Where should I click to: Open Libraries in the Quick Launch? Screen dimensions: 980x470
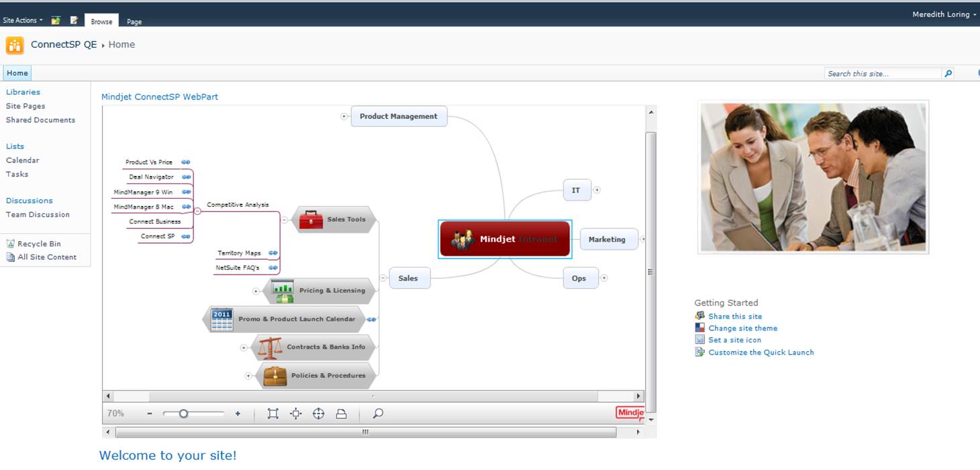click(23, 92)
